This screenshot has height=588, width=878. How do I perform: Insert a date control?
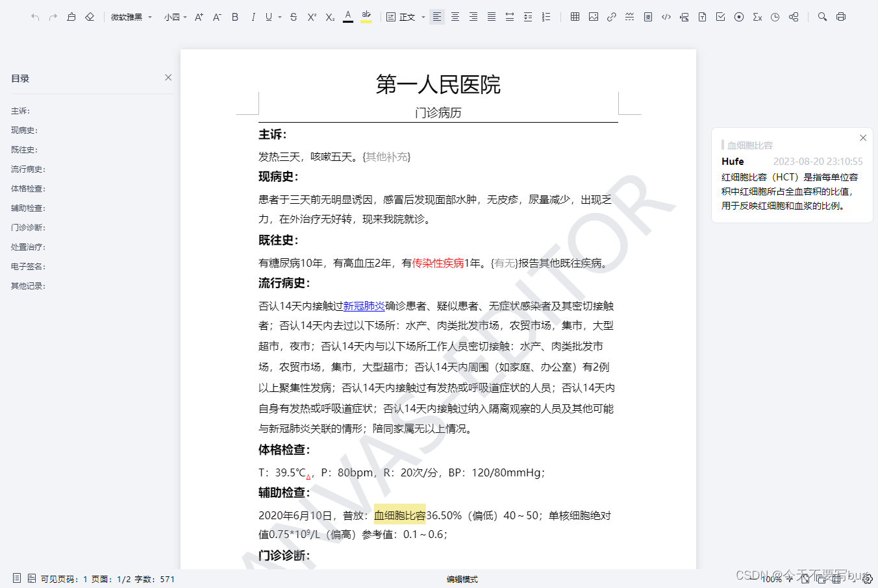775,17
